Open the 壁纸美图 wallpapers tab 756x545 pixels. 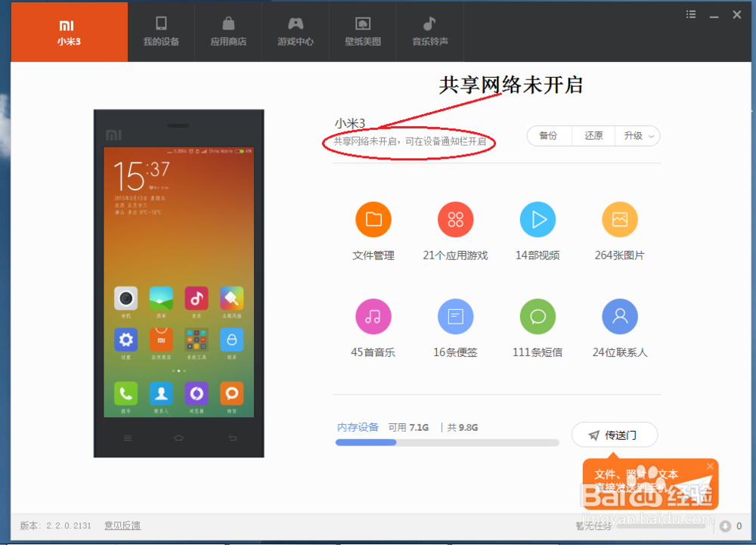[362, 32]
